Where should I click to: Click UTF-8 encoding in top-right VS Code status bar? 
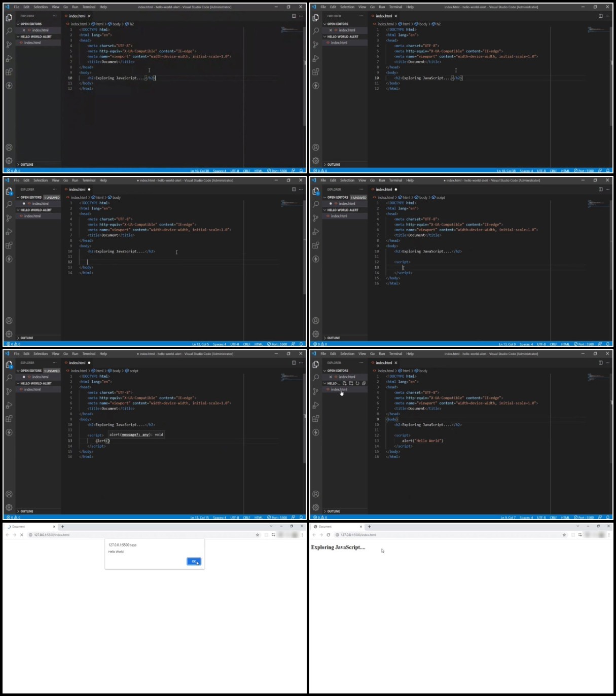pos(541,171)
